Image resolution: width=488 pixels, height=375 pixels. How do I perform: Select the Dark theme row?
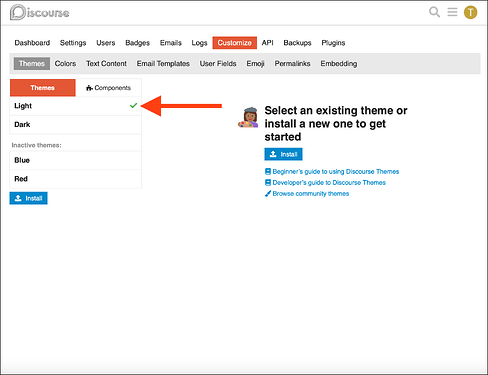[76, 125]
